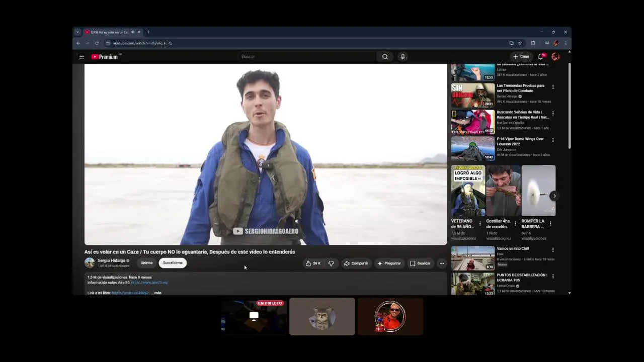Image resolution: width=644 pixels, height=362 pixels.
Task: Select the cat avatar participant tile
Action: (322, 316)
